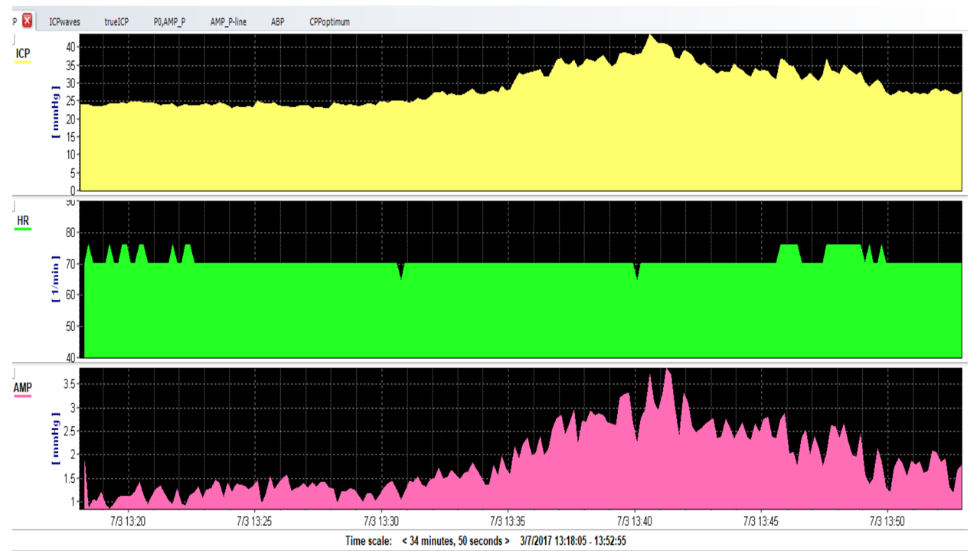Select the AMP signal label
This screenshot has width=980, height=551.
pyautogui.click(x=23, y=388)
